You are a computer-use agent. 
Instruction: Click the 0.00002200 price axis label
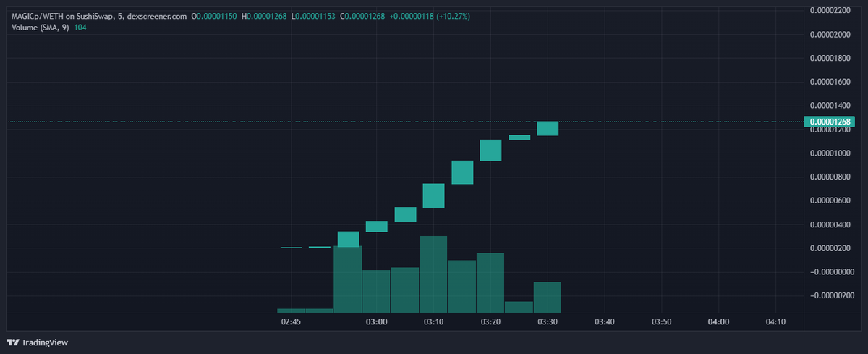tap(830, 10)
